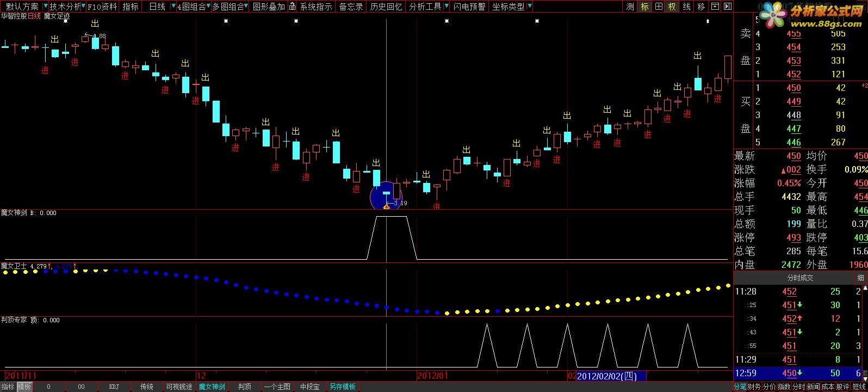868x392 pixels.
Task: Open the 技术分析 menu
Action: coord(65,7)
